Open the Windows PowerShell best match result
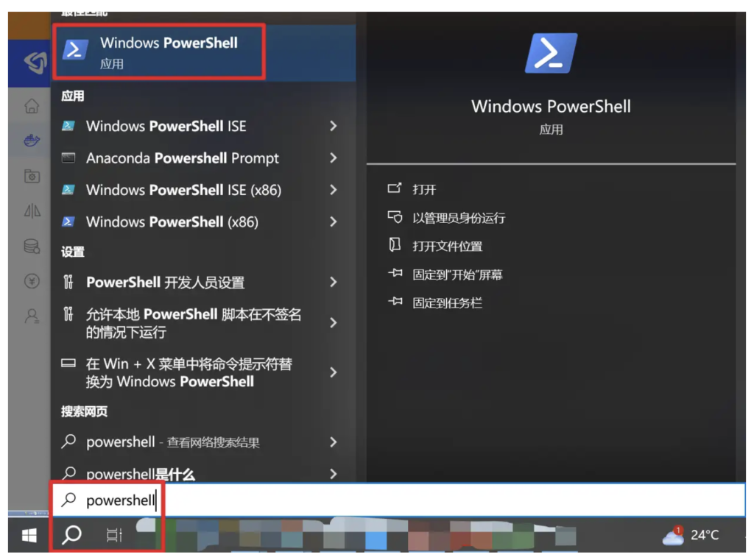 203,52
